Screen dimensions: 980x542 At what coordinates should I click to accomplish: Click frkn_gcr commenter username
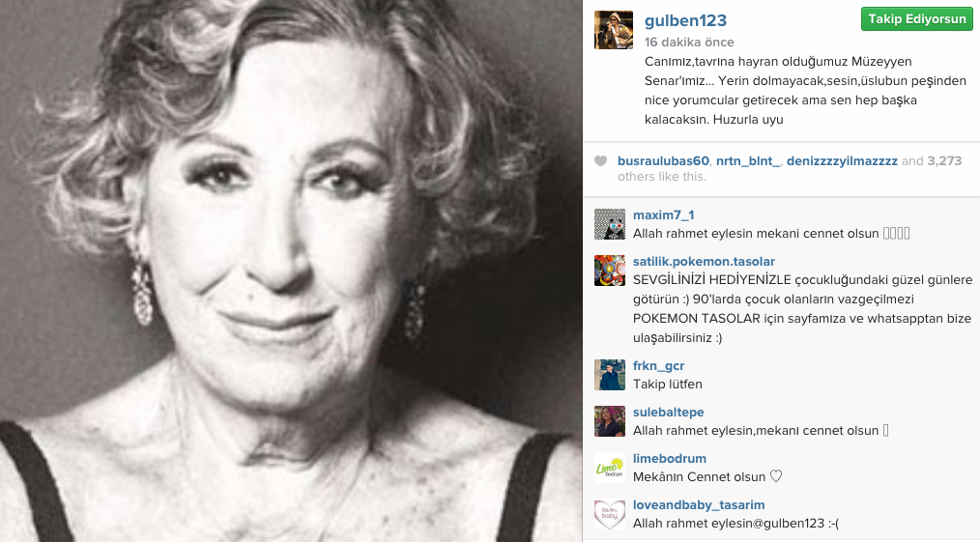(658, 366)
